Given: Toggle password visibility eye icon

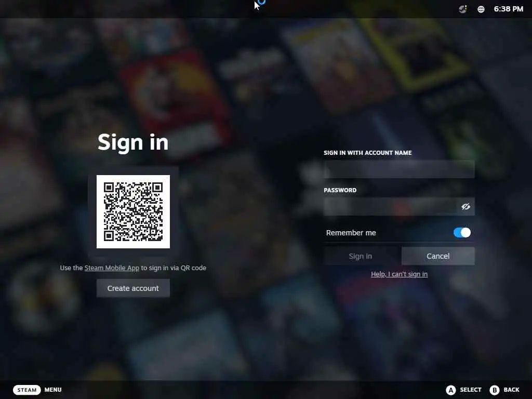Looking at the screenshot, I should (465, 207).
